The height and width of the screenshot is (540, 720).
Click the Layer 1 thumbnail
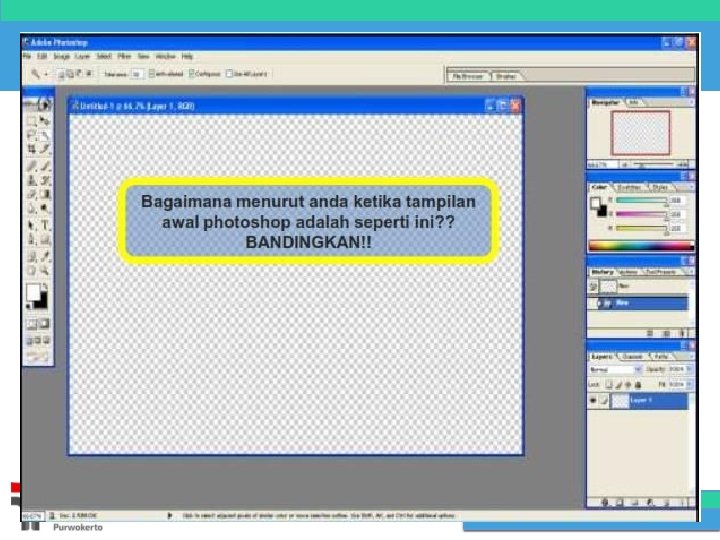pos(620,401)
